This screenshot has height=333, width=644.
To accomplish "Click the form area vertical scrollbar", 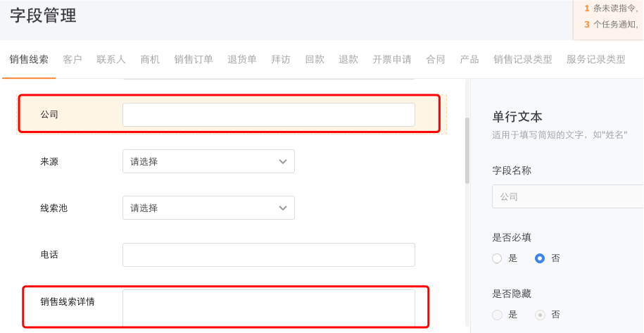I will tap(467, 150).
